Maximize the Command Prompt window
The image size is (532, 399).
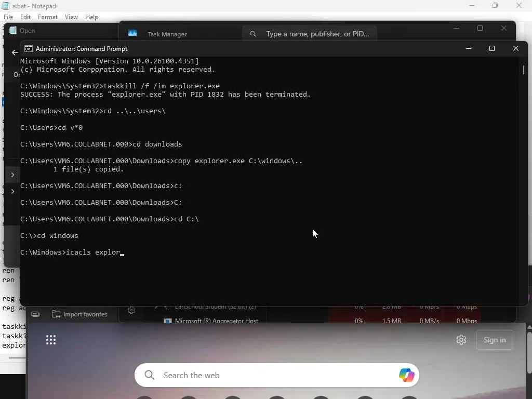tap(492, 48)
